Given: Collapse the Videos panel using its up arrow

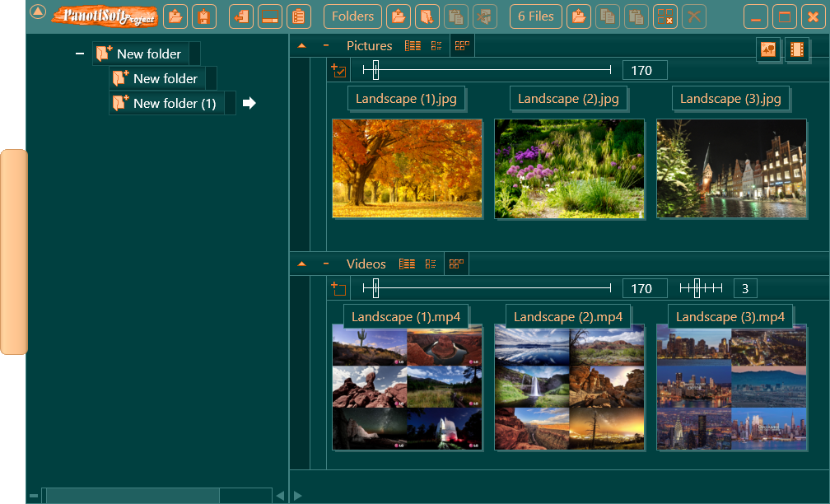Looking at the screenshot, I should (x=303, y=264).
